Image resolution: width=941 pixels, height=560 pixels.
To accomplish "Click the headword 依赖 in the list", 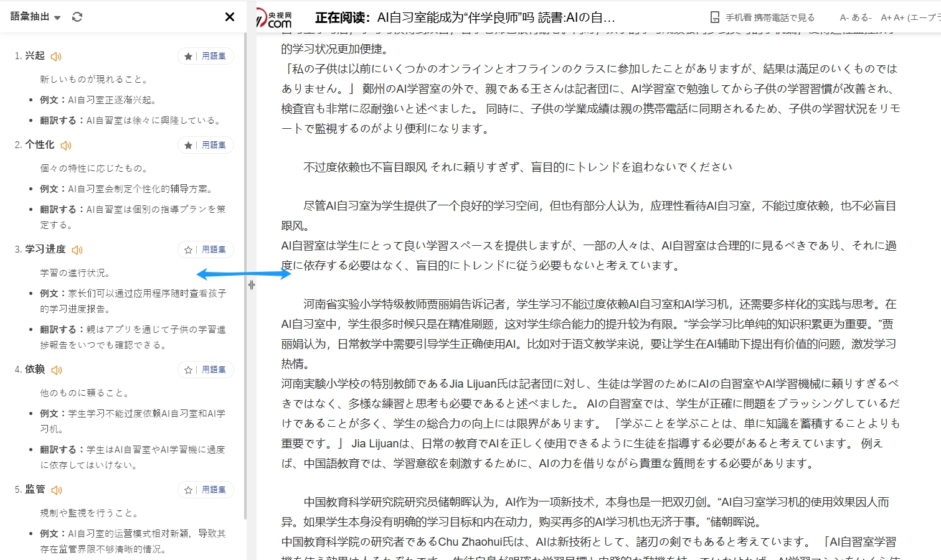I will pyautogui.click(x=35, y=370).
